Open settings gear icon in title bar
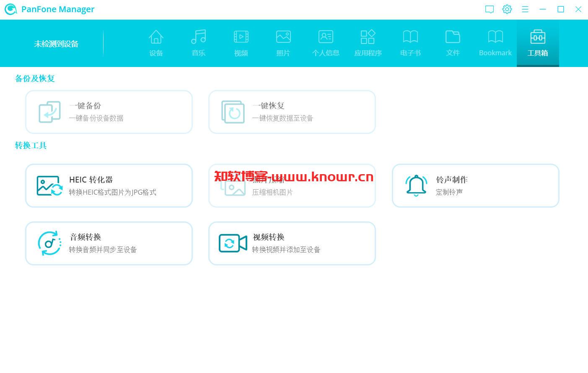Screen dimensions: 588x373 (507, 9)
